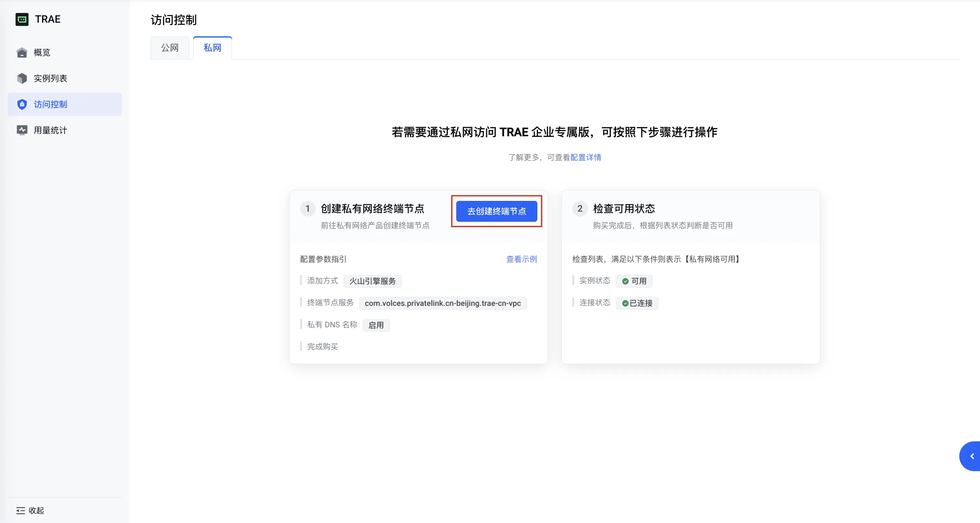Image resolution: width=980 pixels, height=523 pixels.
Task: Click the step 1 number badge
Action: 308,208
